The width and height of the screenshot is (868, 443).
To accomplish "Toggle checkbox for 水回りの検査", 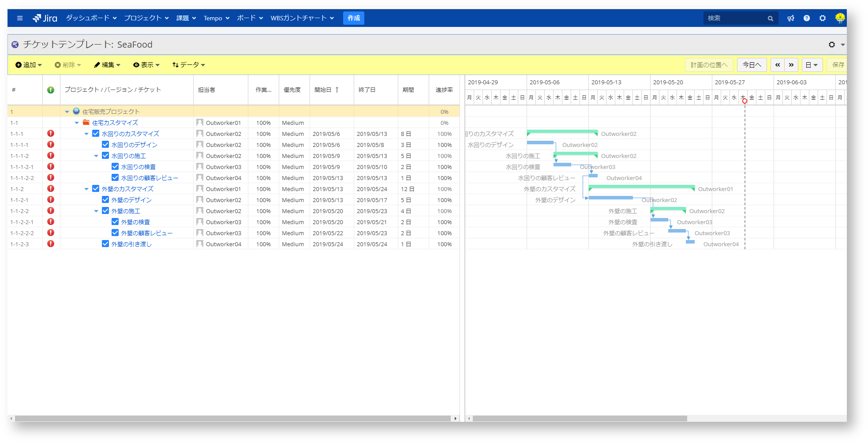I will 115,166.
